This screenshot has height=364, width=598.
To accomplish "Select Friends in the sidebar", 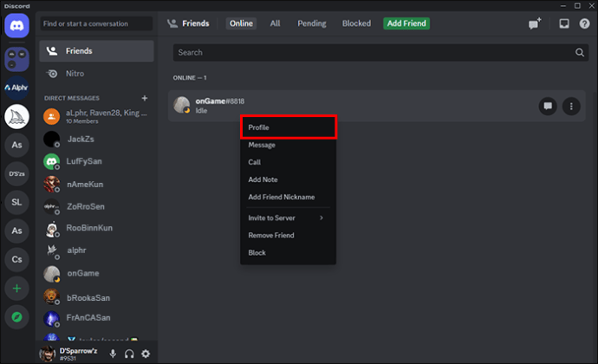I will pos(96,51).
